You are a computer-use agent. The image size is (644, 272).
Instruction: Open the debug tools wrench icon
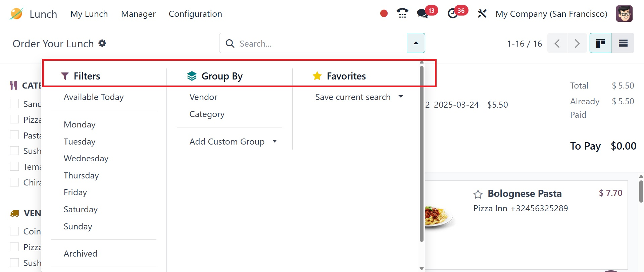482,14
